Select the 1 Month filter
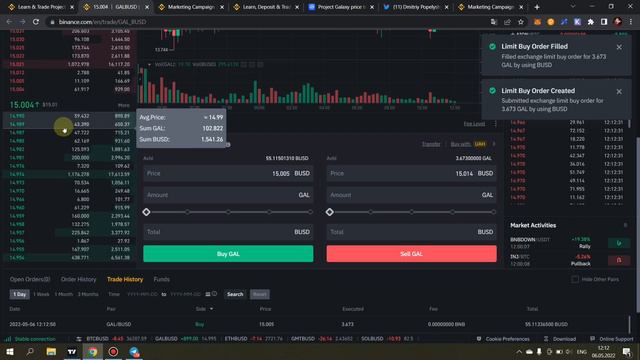The width and height of the screenshot is (640, 360). 64,294
